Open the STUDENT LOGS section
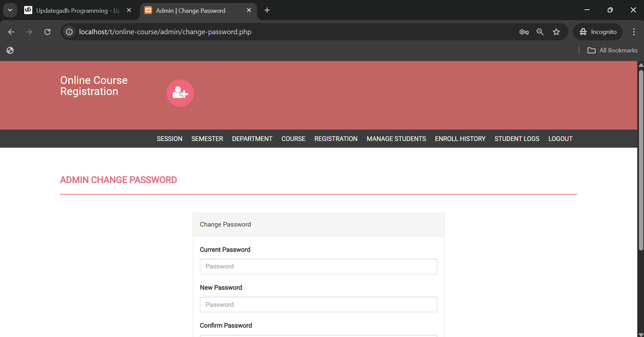 [517, 138]
